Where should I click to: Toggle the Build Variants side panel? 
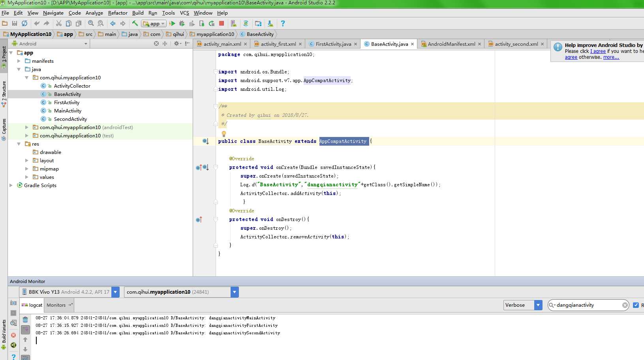4,334
